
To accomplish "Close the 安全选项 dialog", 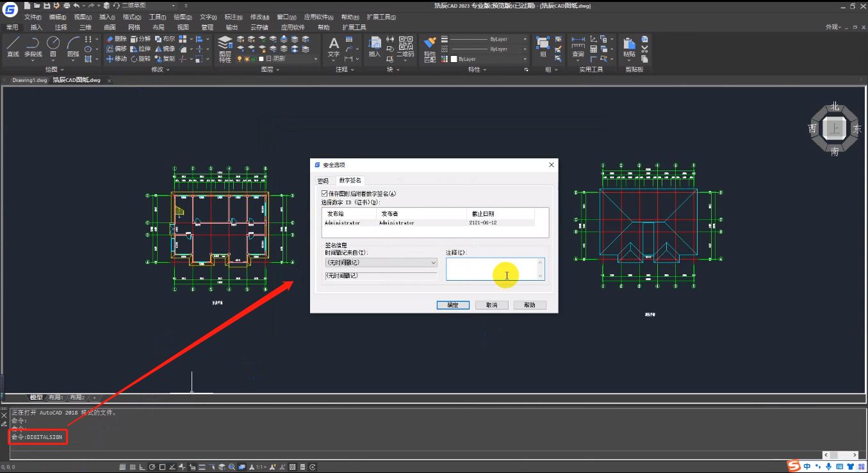I will coord(552,165).
